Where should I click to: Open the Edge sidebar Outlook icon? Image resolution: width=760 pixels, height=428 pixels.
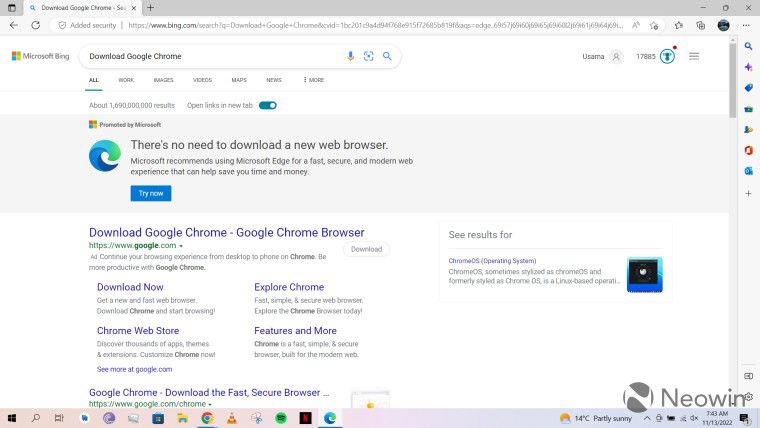(x=748, y=171)
